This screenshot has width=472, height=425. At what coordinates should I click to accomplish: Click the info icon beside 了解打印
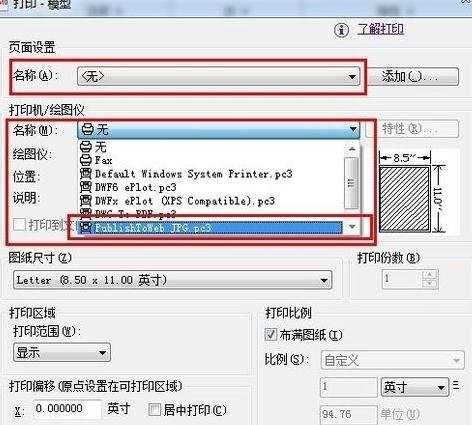tap(341, 30)
